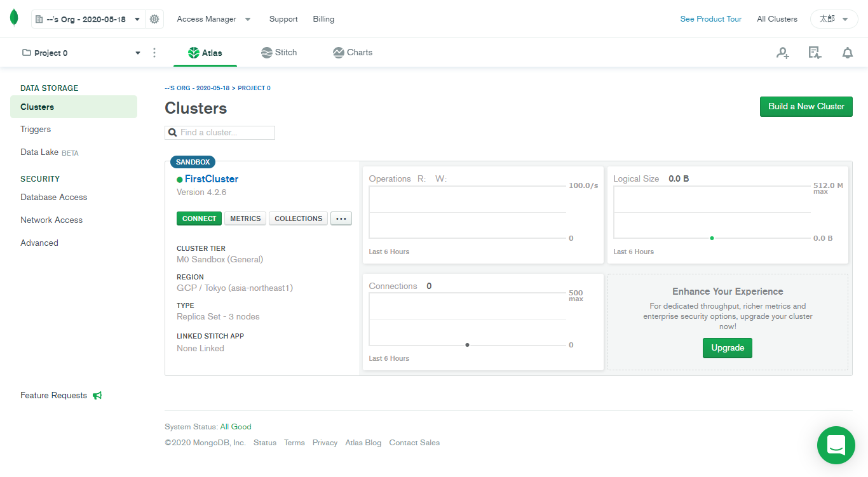
Task: Open the footer Status link
Action: pyautogui.click(x=265, y=443)
